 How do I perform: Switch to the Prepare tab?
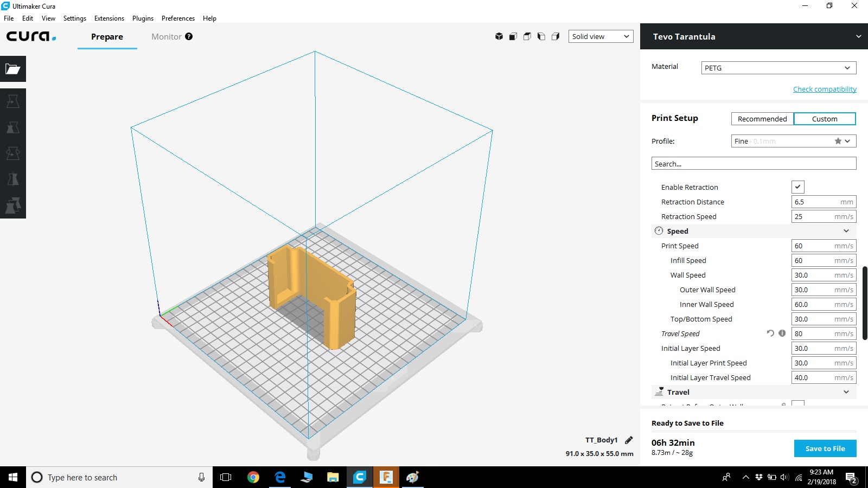(107, 36)
